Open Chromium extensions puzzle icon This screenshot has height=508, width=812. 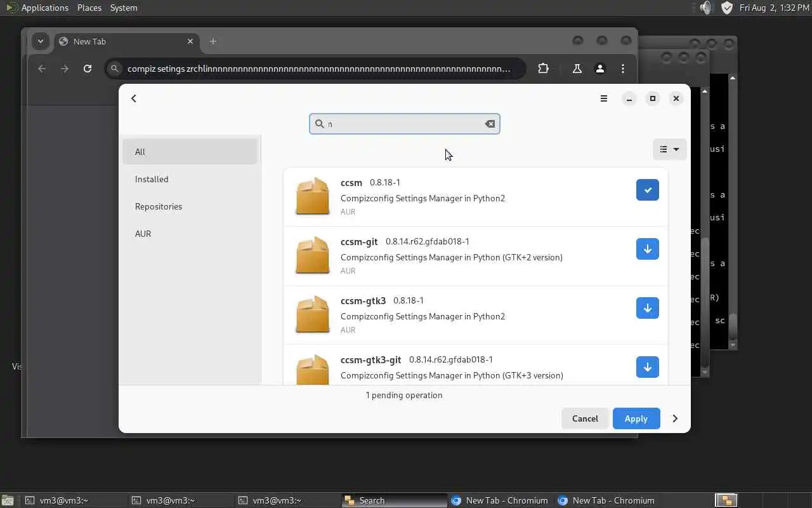[x=543, y=69]
